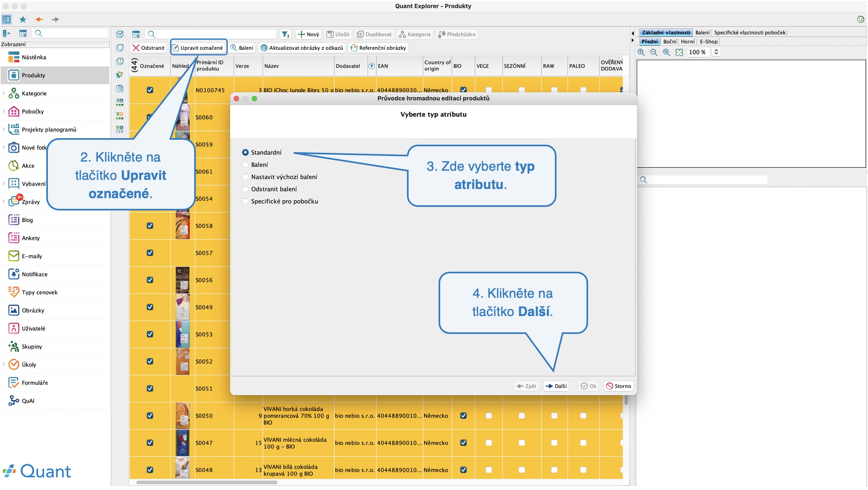The width and height of the screenshot is (868, 490).
Task: Expand the Produkty tree item
Action: [4, 75]
